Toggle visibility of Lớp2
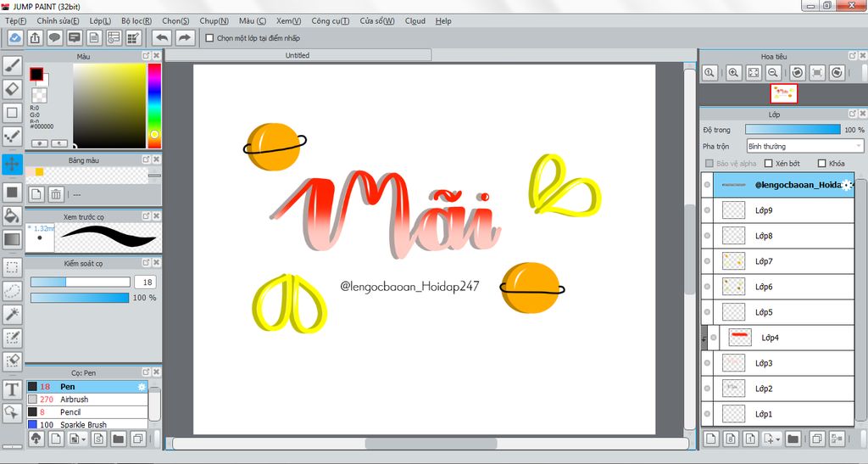This screenshot has height=464, width=868. (x=707, y=389)
